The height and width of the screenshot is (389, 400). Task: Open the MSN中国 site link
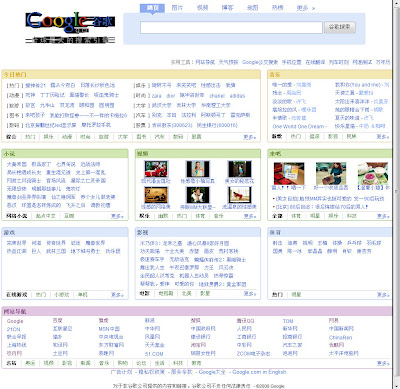[109, 329]
